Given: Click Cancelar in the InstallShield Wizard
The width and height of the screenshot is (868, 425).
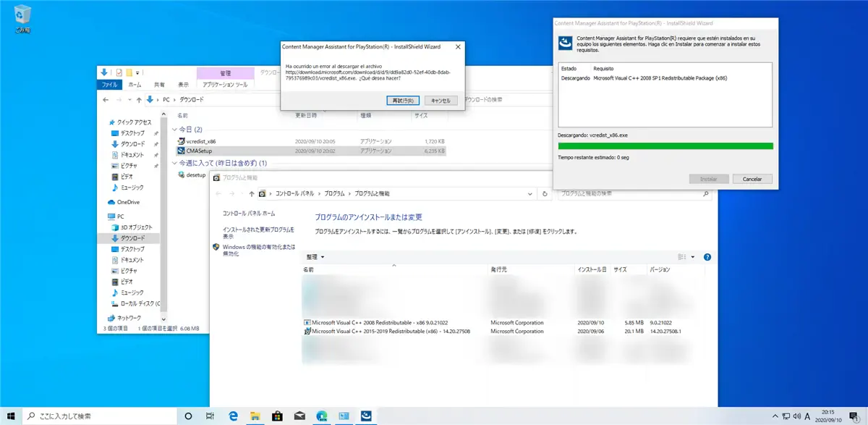Looking at the screenshot, I should [752, 179].
